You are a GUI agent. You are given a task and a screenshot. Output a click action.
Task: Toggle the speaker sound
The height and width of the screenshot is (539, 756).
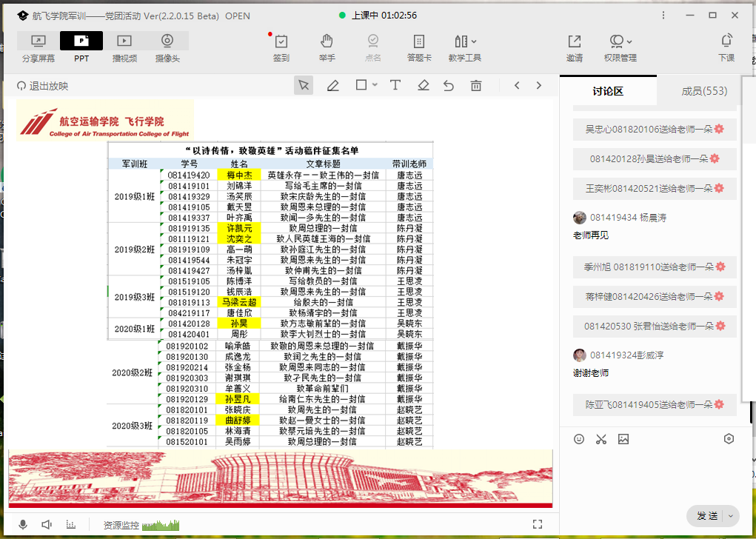(x=47, y=525)
